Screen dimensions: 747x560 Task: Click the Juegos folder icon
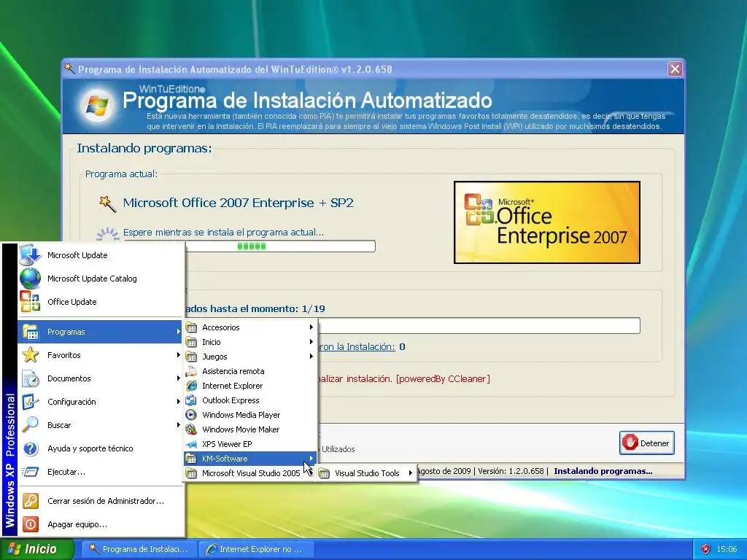[192, 356]
